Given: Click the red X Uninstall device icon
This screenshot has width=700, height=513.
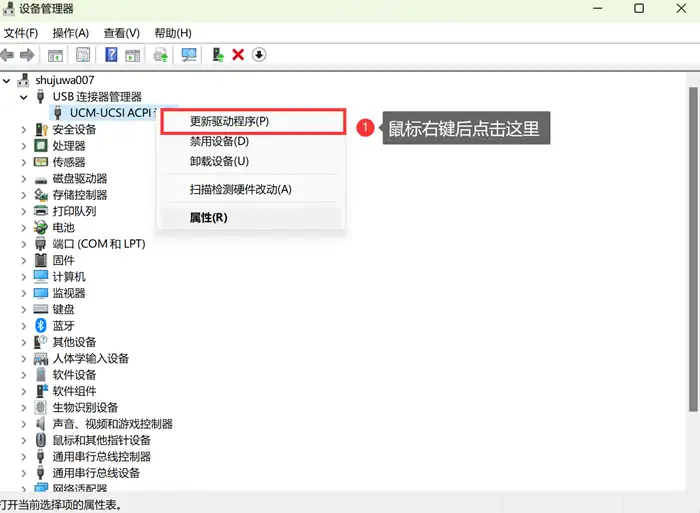Looking at the screenshot, I should pyautogui.click(x=238, y=55).
